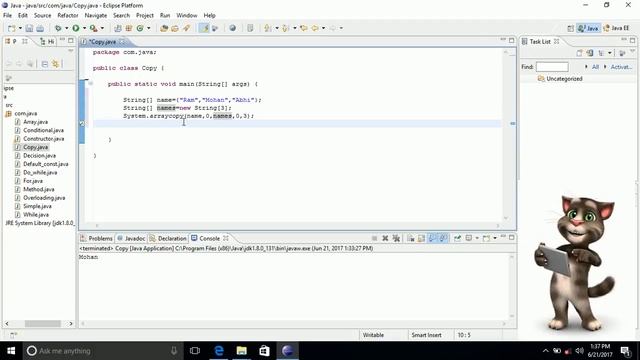640x360 pixels.
Task: Click the Open Type toolbar icon
Action: point(164,28)
